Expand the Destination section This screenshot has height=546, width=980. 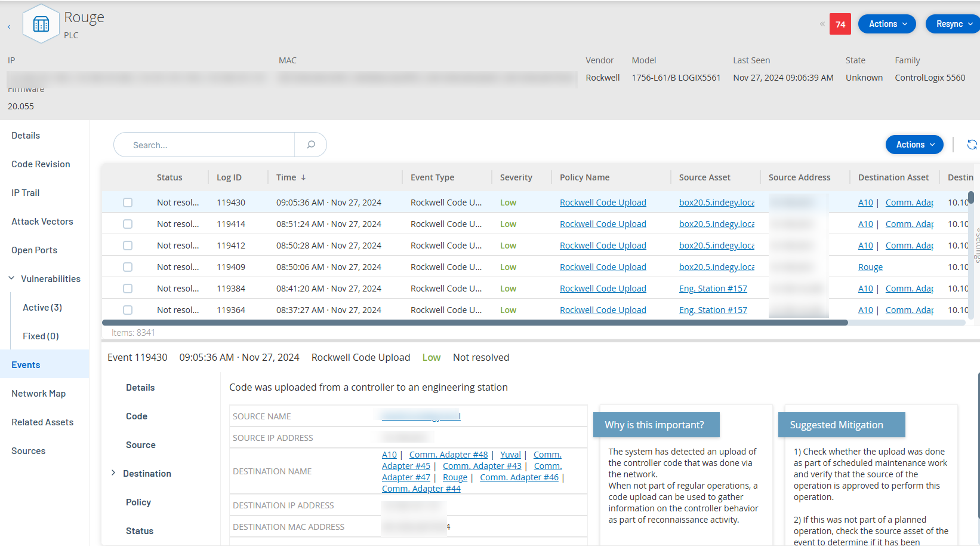pyautogui.click(x=113, y=473)
